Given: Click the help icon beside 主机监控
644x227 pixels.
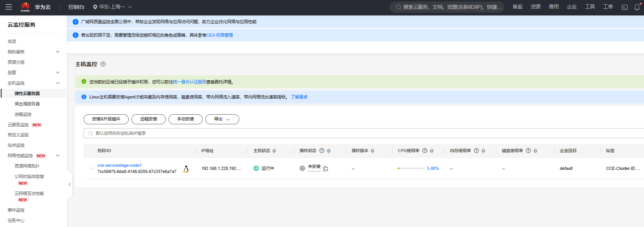Looking at the screenshot, I should click(103, 64).
